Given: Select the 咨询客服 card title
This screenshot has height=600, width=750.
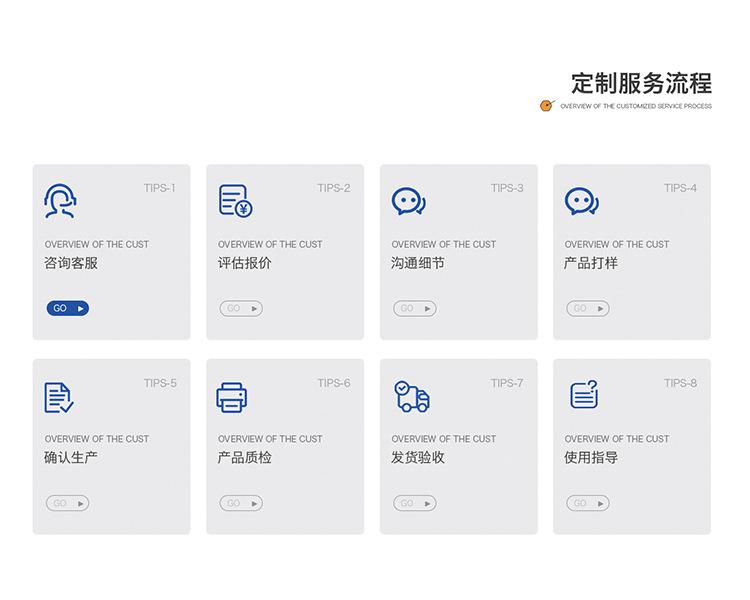Looking at the screenshot, I should tap(71, 263).
